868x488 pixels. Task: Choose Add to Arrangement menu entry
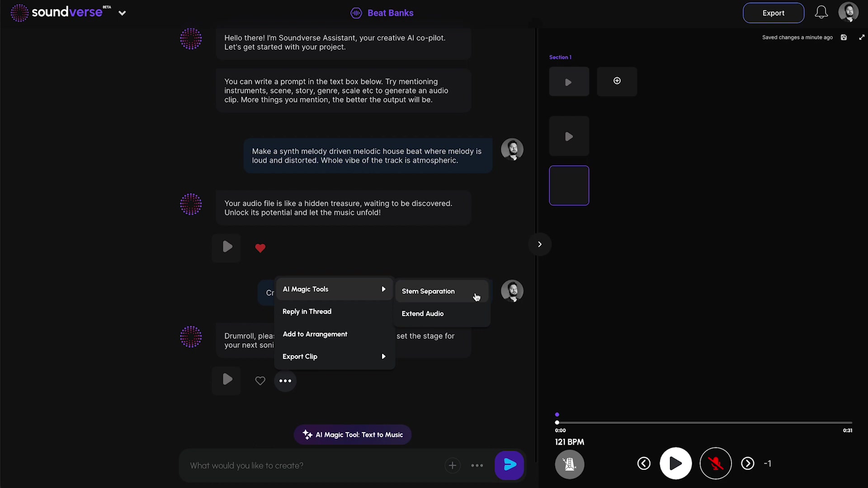click(315, 334)
